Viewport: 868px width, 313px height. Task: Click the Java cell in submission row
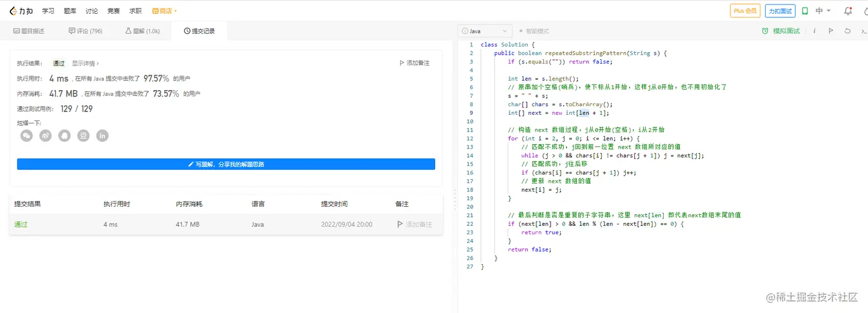258,225
